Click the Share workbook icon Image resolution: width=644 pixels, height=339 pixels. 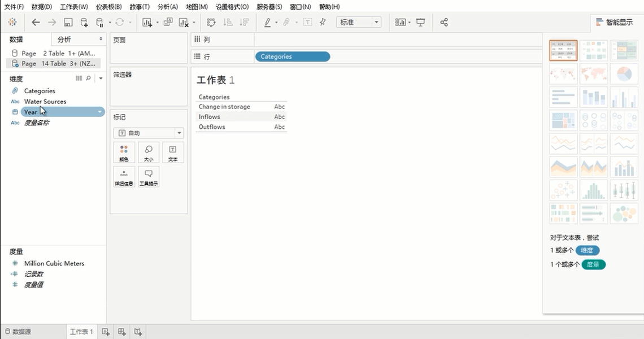point(444,23)
